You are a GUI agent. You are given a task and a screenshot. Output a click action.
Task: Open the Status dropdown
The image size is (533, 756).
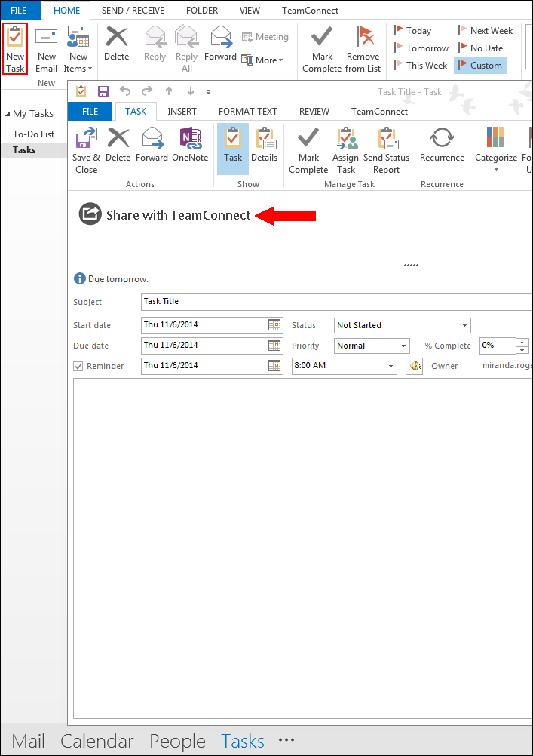(464, 325)
